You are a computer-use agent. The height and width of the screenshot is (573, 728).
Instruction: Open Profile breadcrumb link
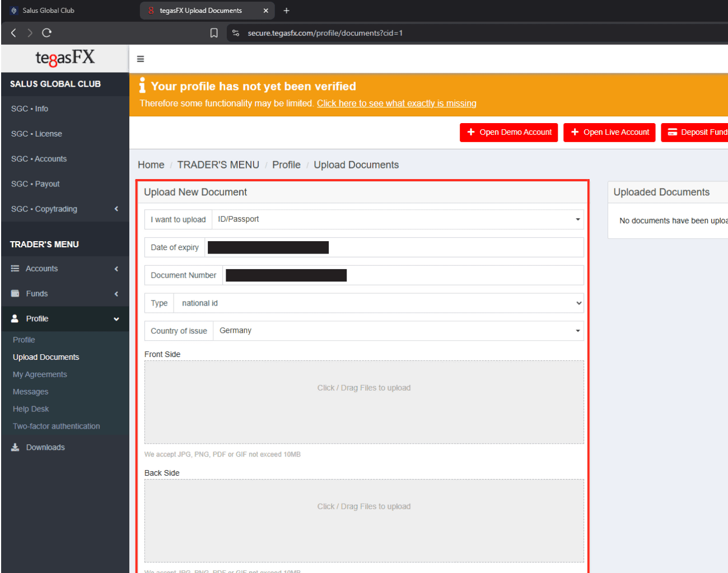tap(286, 165)
